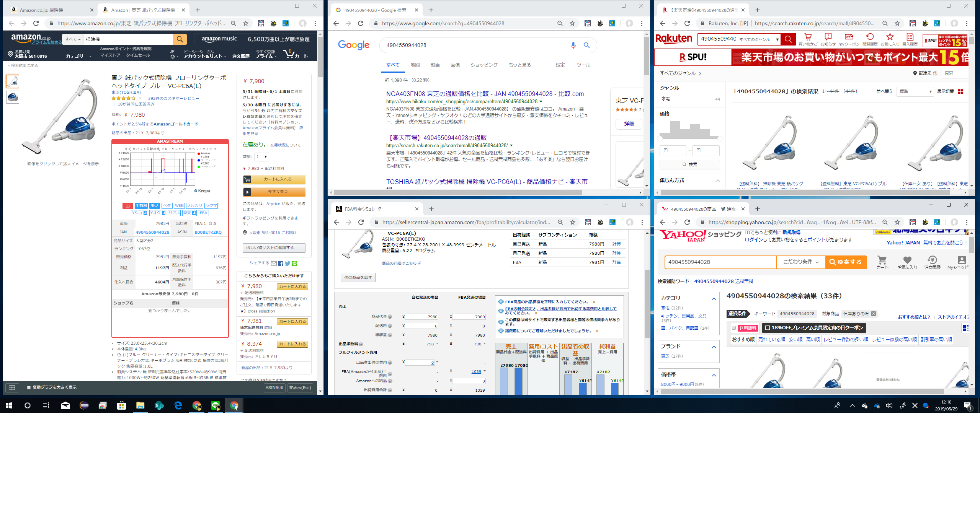The image size is (980, 511).
Task: Check the 18%OFF premium coupon checkbox
Action: (767, 328)
